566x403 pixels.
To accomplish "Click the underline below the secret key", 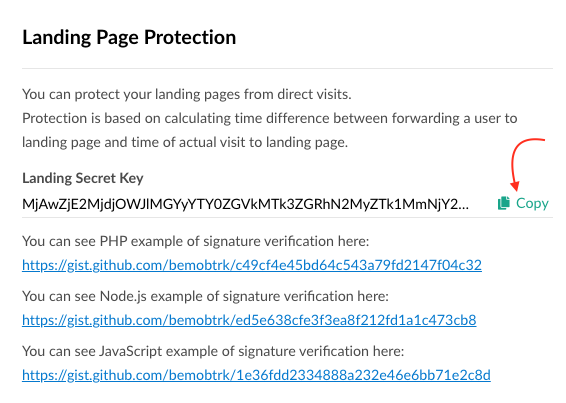I will (287, 217).
